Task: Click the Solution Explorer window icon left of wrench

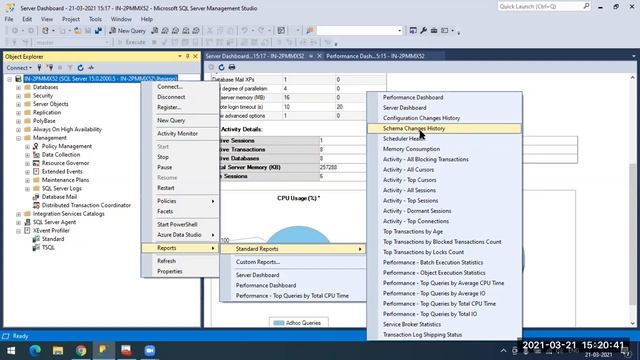Action: coord(413,31)
